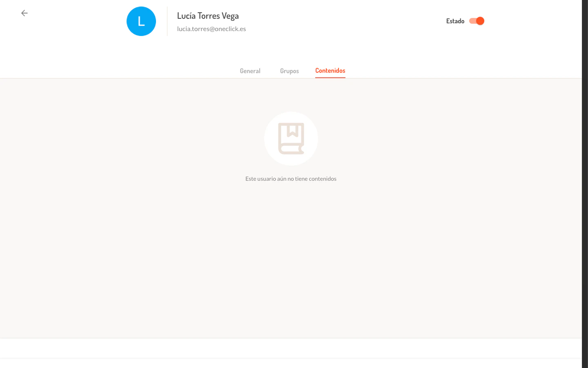
Task: Click the blue L avatar circle
Action: point(141,21)
